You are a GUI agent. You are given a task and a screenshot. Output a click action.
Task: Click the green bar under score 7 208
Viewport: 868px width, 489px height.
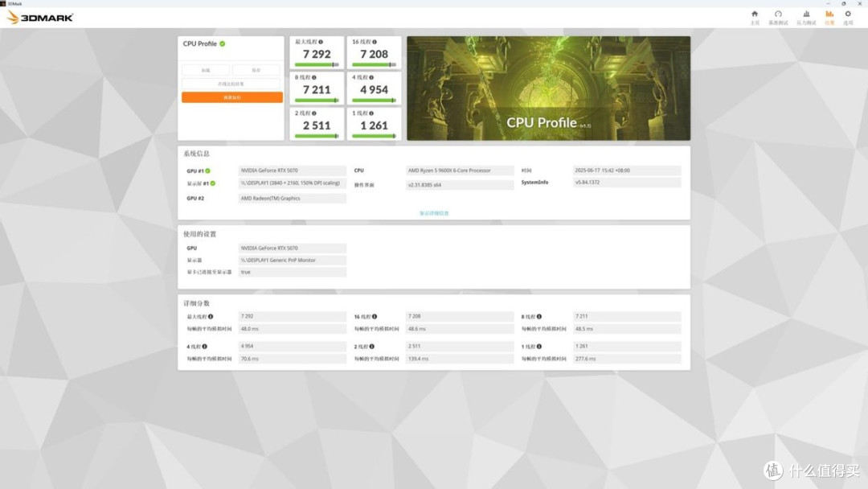pyautogui.click(x=375, y=65)
